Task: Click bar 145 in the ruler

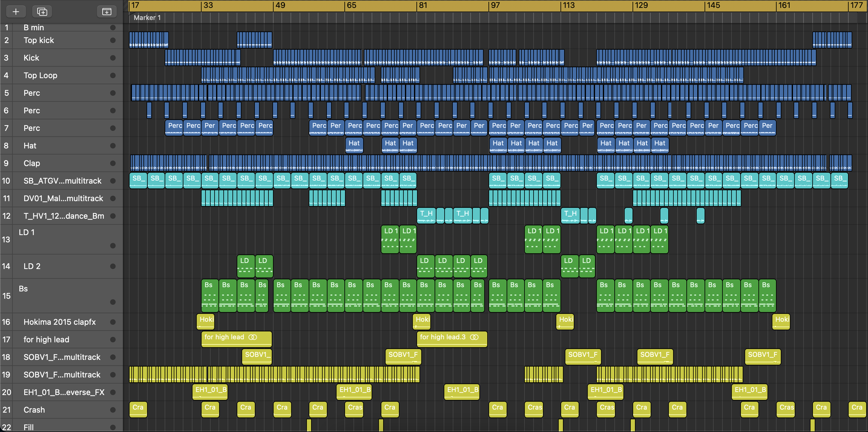Action: point(713,5)
